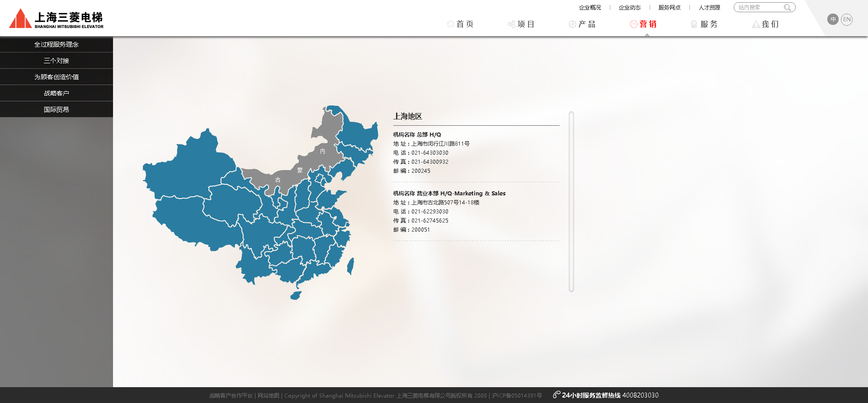Click the gear icon beside 产品
Image resolution: width=868 pixels, height=403 pixels.
point(572,24)
